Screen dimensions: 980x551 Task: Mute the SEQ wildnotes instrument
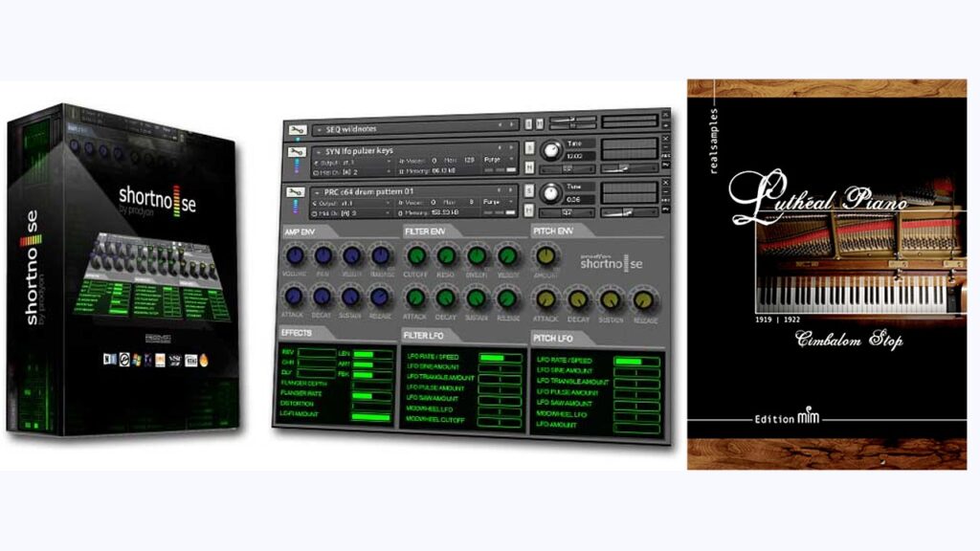[540, 123]
